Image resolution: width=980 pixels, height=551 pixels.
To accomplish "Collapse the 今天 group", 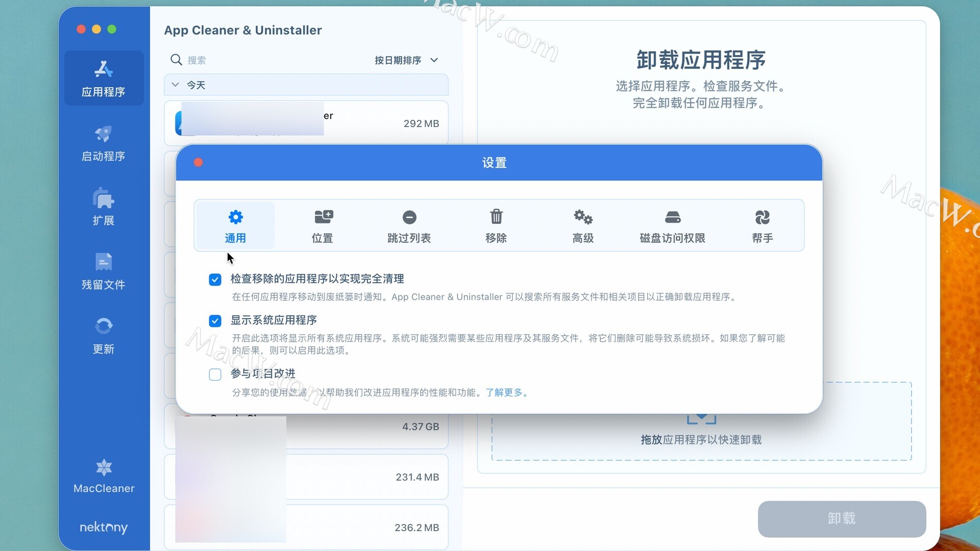I will [x=175, y=85].
